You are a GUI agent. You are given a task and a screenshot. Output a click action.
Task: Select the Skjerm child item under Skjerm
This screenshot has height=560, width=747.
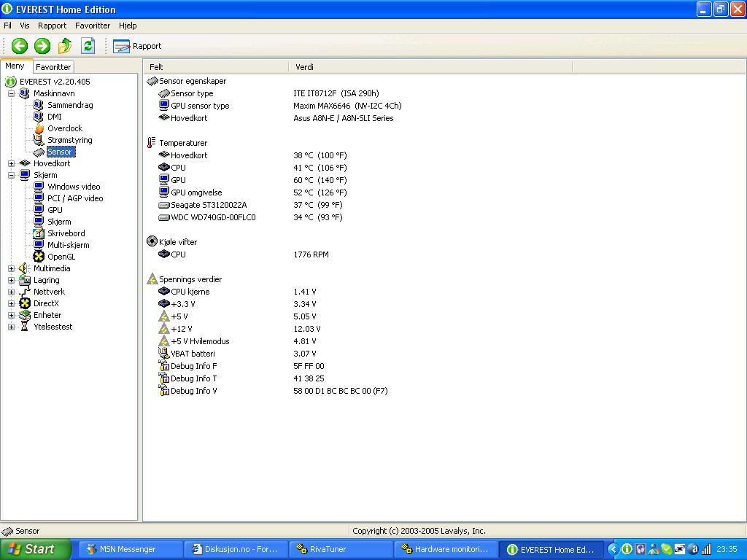59,222
